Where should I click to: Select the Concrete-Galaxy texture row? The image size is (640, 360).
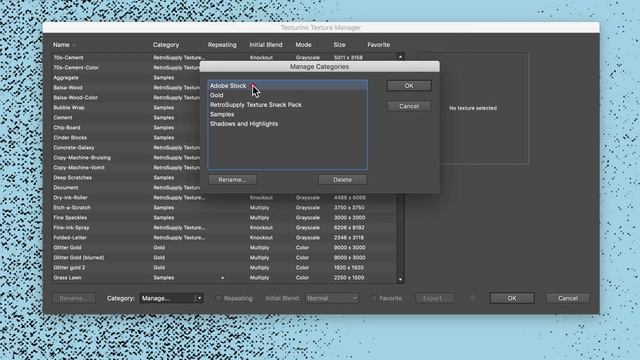tap(224, 147)
